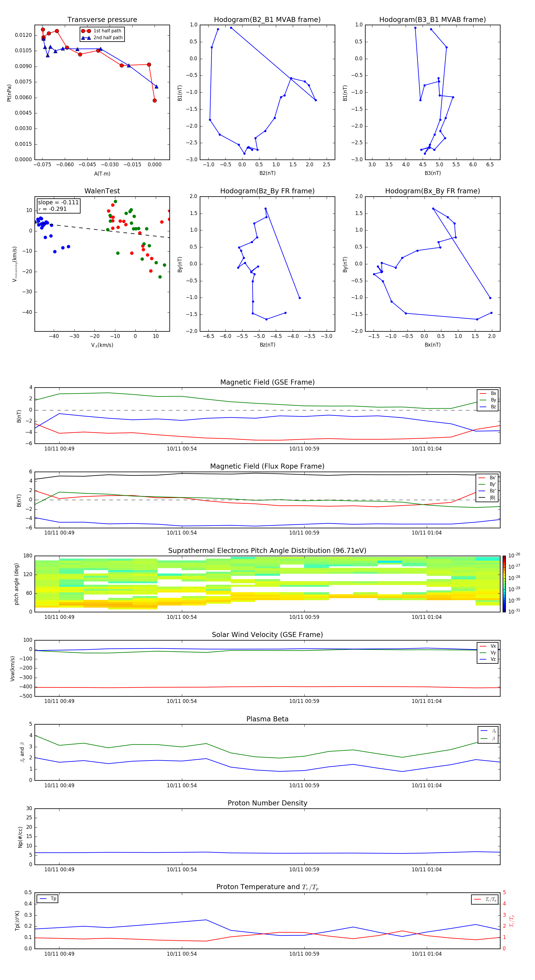Select |B| in the Flux Rope legend
Viewport: 535px width, 980px height.
[487, 498]
